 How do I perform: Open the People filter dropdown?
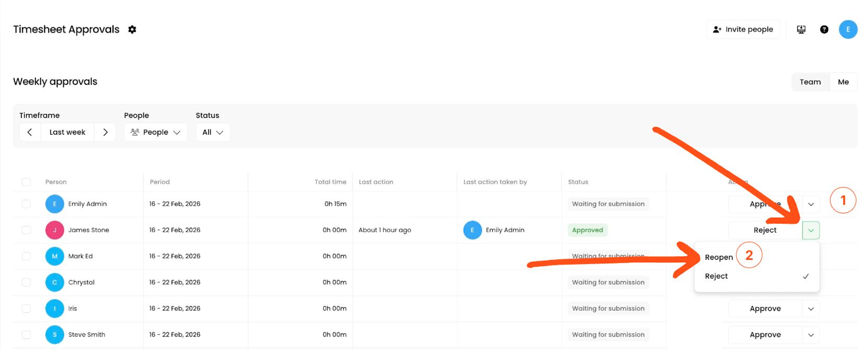[x=155, y=132]
